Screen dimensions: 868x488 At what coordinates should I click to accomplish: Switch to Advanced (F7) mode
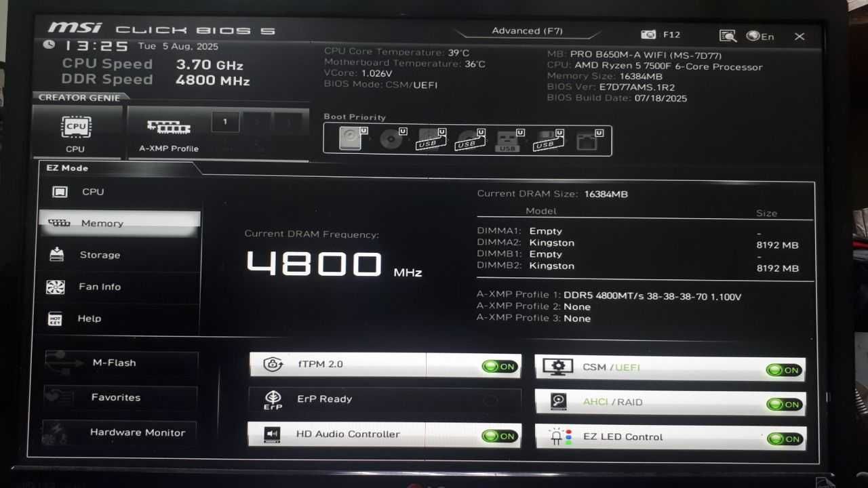(527, 31)
